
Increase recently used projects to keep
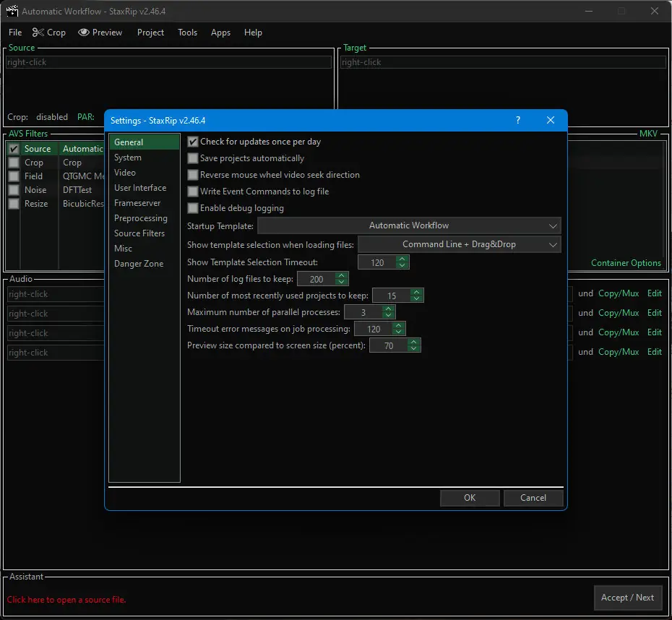(x=417, y=292)
